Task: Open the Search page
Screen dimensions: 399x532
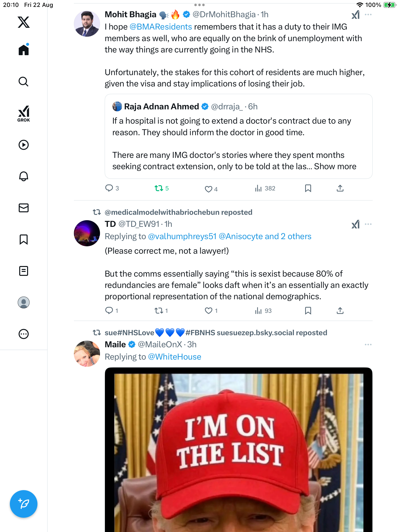Action: [24, 82]
